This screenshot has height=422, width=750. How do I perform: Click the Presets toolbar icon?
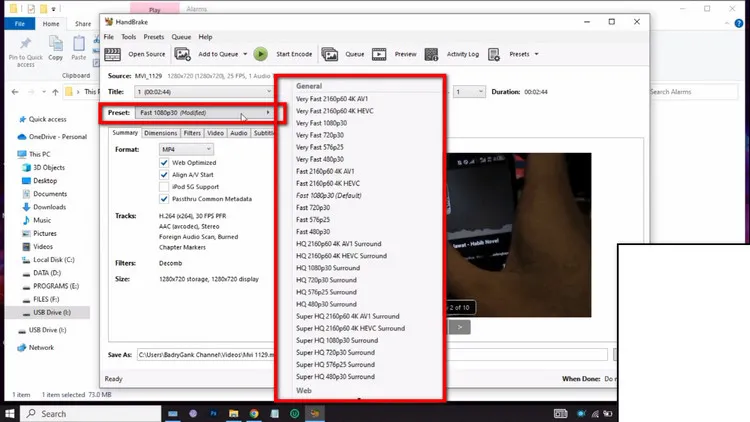(494, 54)
